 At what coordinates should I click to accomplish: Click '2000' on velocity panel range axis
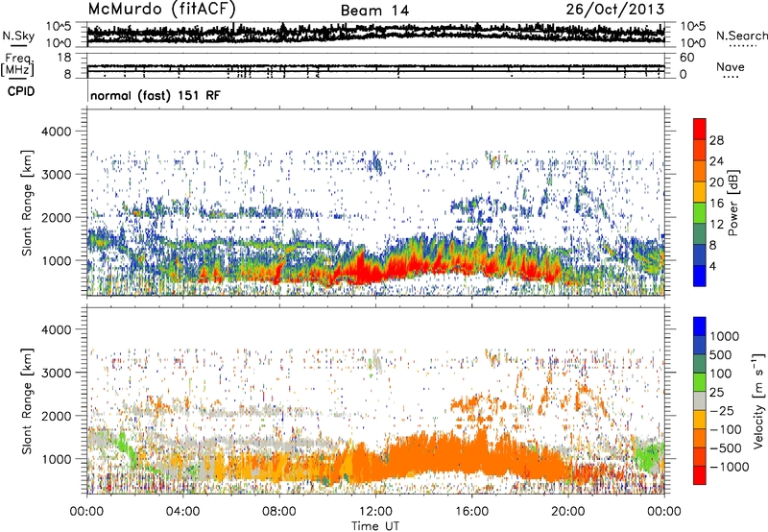[56, 416]
